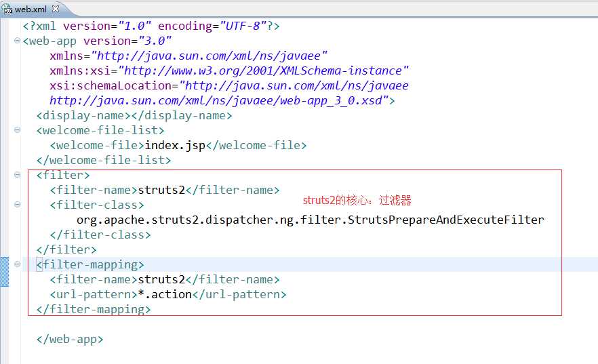Click the web-app version="3.0" text
598x364 pixels.
click(97, 41)
